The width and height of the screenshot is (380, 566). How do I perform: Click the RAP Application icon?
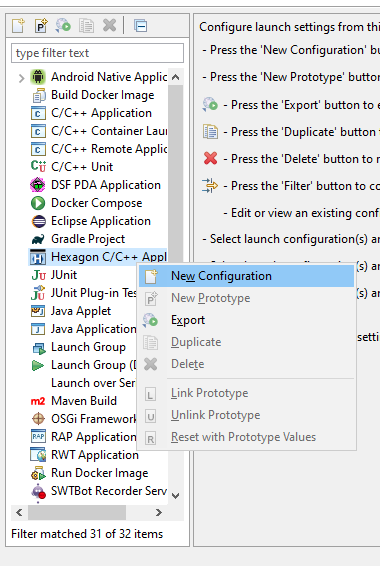coord(38,437)
